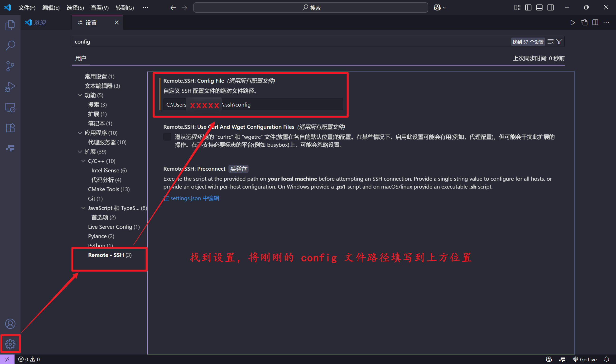Collapse the 应用程序 (10) tree group
The width and height of the screenshot is (616, 364).
coord(80,133)
